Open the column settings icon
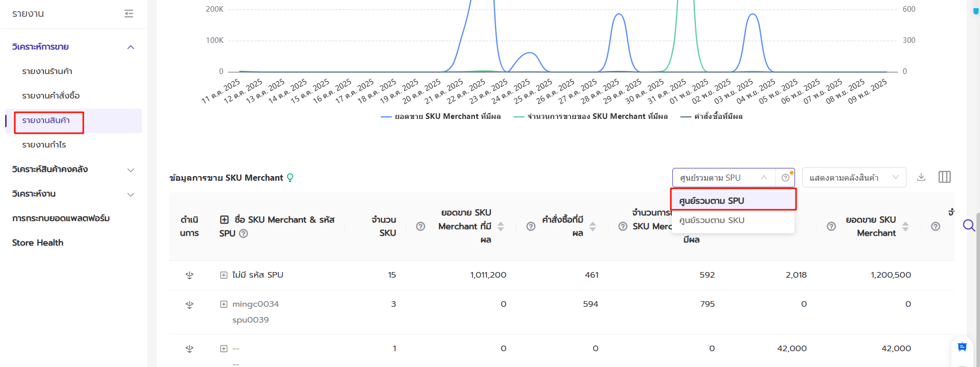Image resolution: width=980 pixels, height=367 pixels. pyautogui.click(x=944, y=177)
